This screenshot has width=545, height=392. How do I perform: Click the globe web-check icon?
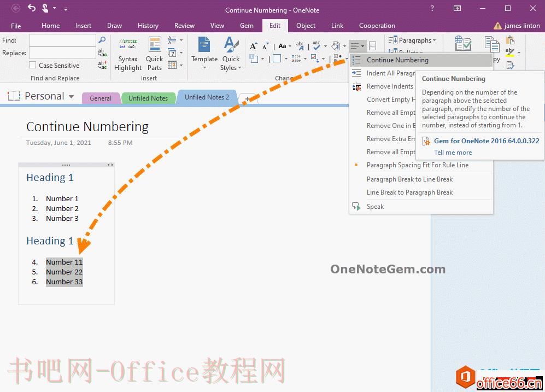(x=463, y=43)
